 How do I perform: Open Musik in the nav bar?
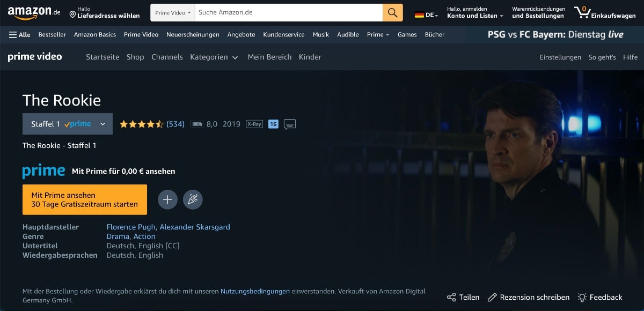pyautogui.click(x=321, y=35)
